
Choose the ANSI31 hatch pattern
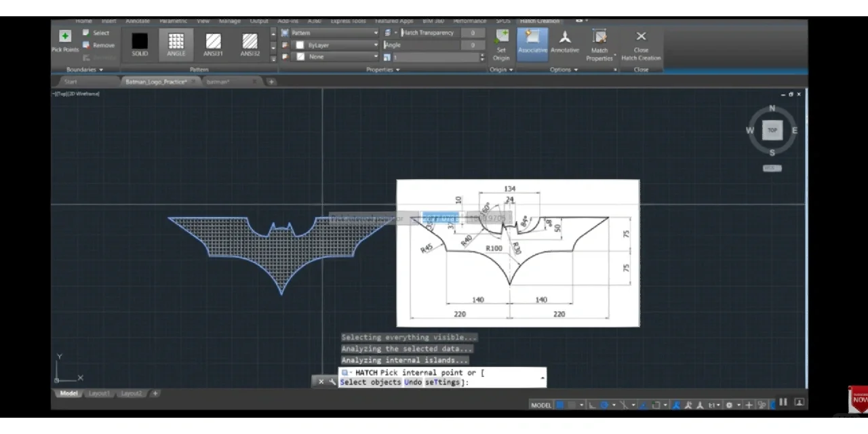pos(214,45)
